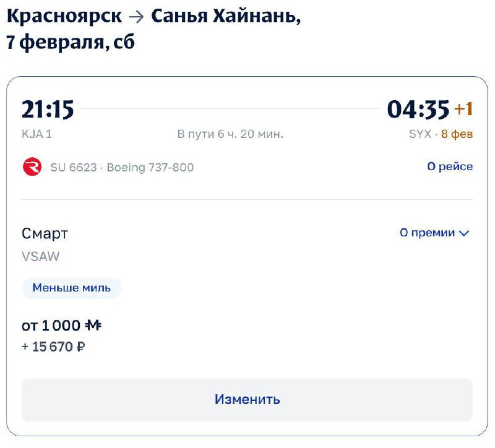Click the 7 февраля, сб date heading
Screen dimensions: 495x448
coord(71,42)
